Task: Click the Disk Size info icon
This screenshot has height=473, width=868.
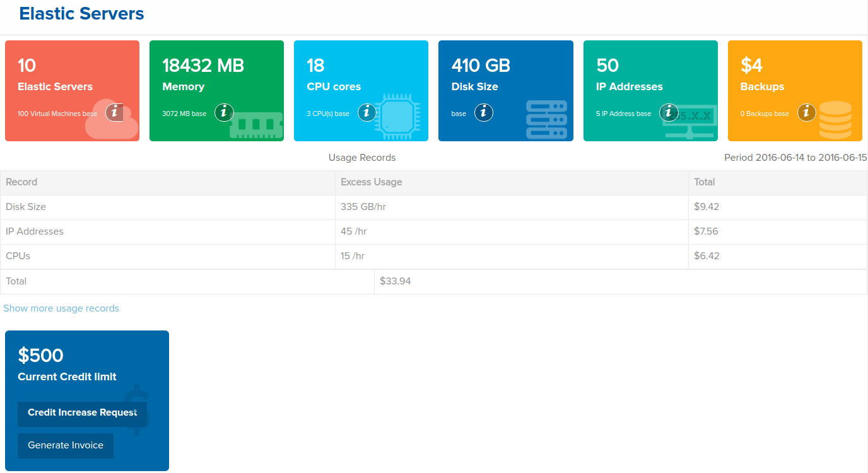Action: (484, 112)
